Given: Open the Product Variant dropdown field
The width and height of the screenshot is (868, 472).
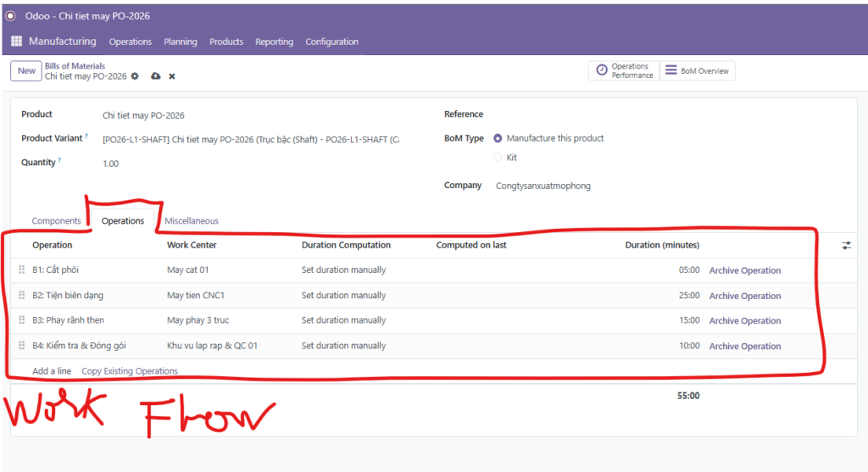Looking at the screenshot, I should (x=250, y=139).
